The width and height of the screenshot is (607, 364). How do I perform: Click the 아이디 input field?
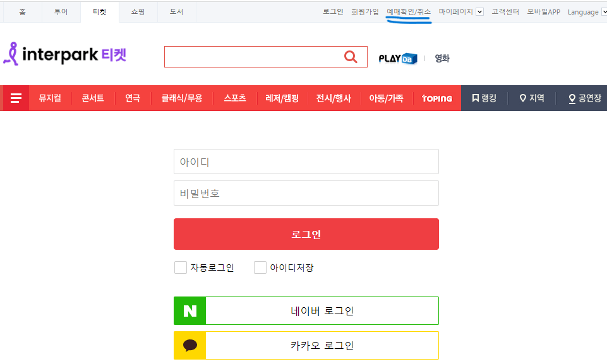(x=306, y=161)
